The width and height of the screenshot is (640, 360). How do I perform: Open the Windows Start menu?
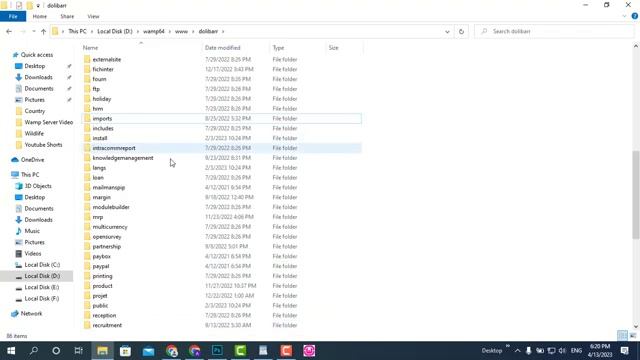coord(11,351)
